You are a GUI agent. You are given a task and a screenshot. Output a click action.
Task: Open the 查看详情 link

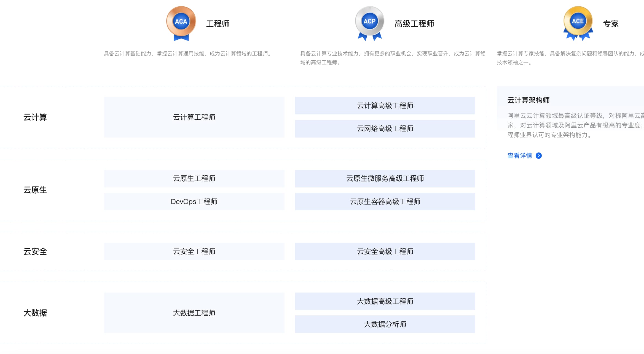[x=520, y=156]
